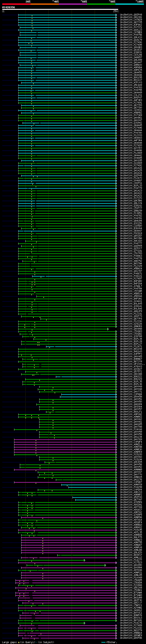
Task: Click the short green arrowhead for Q40948
Action: coord(108,329)
